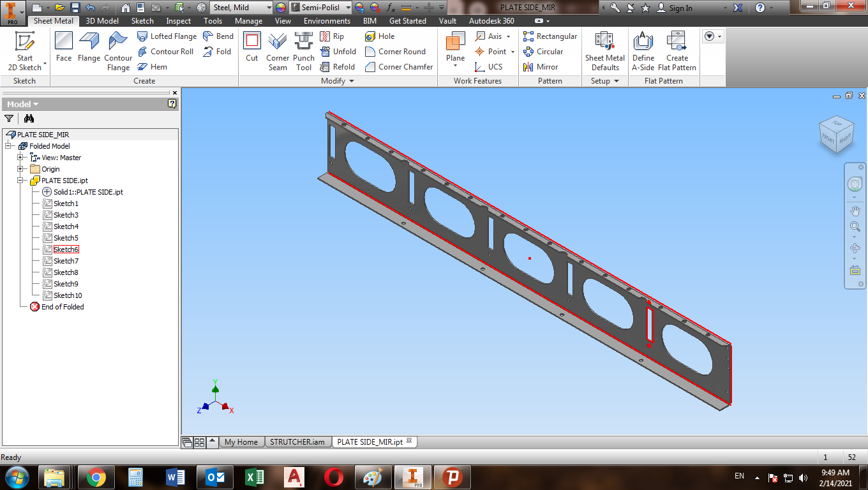Switch to STRUTCHER.iam document tab
The width and height of the screenshot is (868, 490).
(297, 442)
